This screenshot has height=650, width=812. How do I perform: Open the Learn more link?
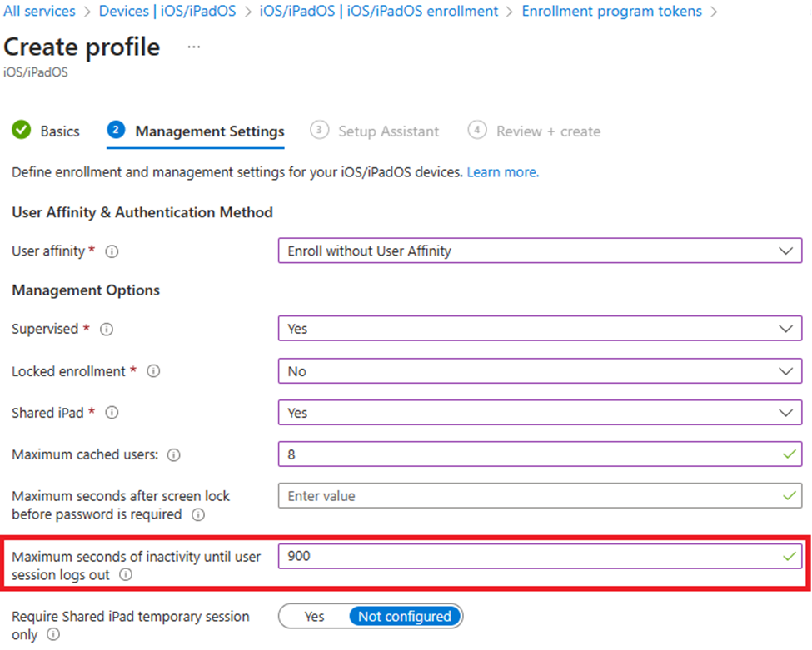[x=503, y=172]
